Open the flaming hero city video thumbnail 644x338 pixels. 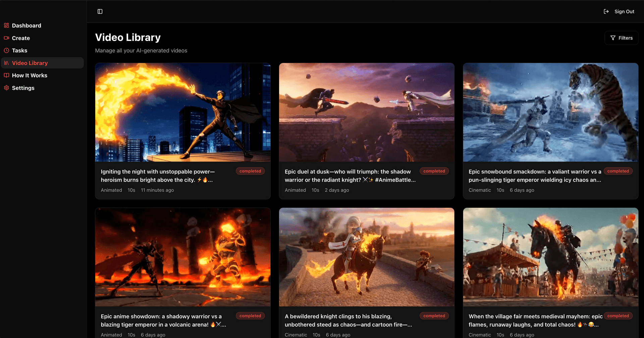pos(182,112)
